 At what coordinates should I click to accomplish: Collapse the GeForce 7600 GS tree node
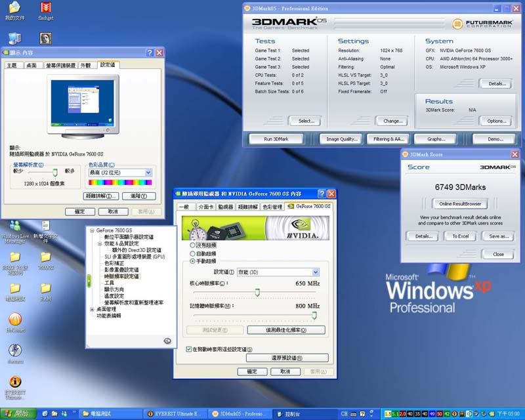[x=92, y=230]
